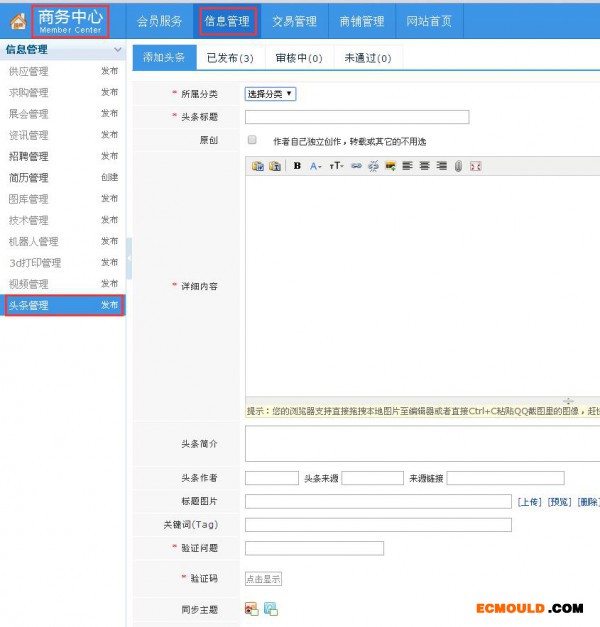Image resolution: width=600 pixels, height=627 pixels.
Task: Click the insert link icon in editor
Action: click(356, 166)
